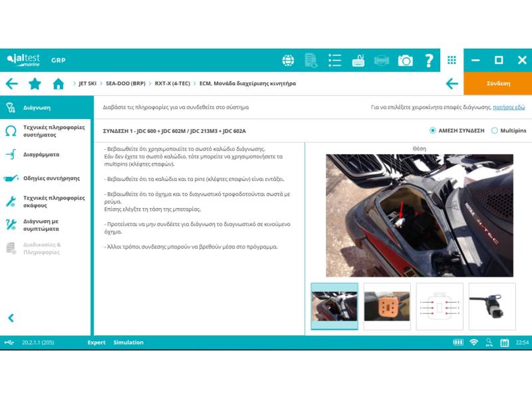Click the question mark help icon
The height and width of the screenshot is (399, 532).
click(429, 61)
